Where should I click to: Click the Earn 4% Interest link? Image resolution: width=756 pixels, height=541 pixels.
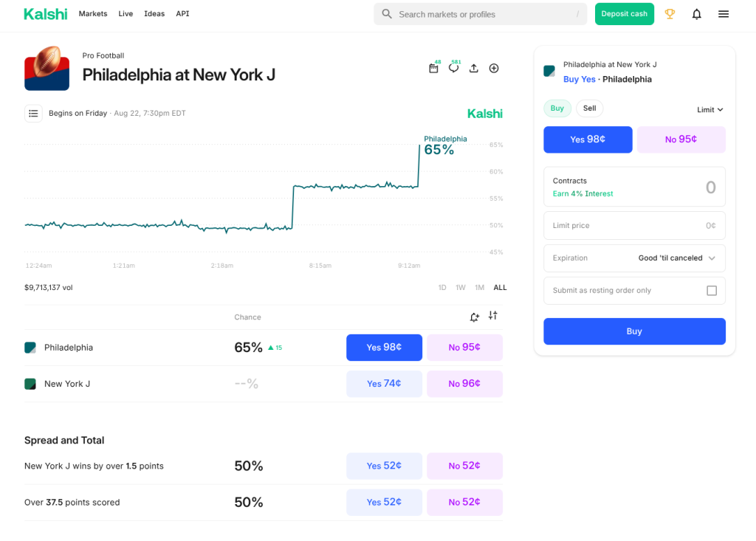583,194
